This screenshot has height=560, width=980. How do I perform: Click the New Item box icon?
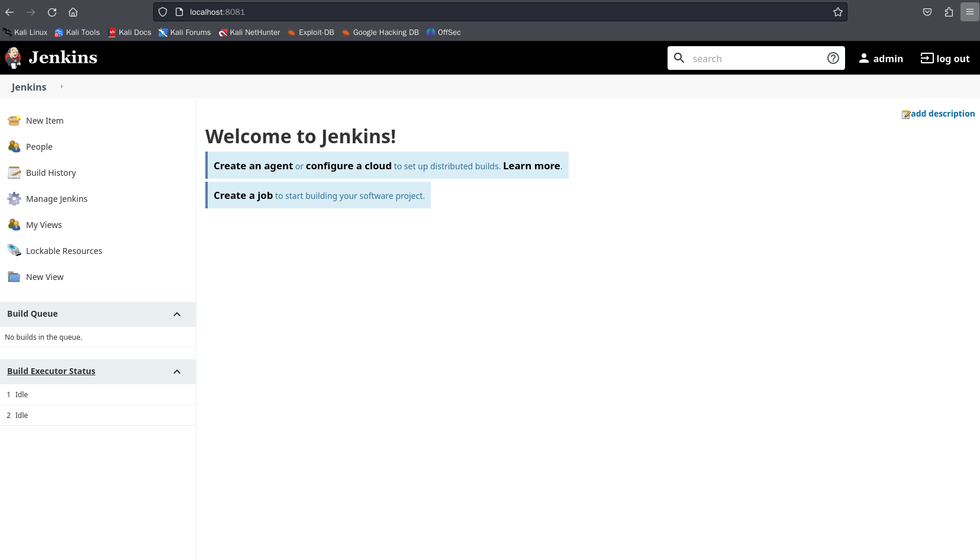pos(14,121)
